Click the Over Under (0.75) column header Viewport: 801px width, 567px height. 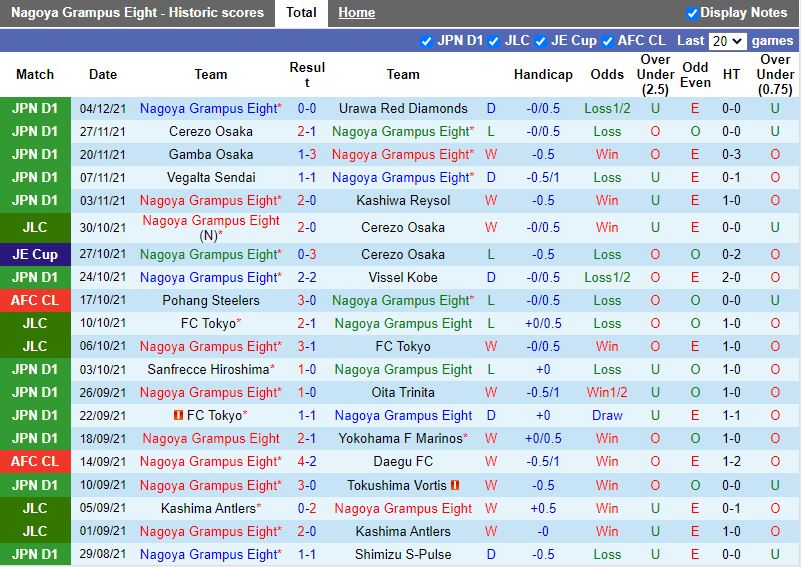pos(775,75)
